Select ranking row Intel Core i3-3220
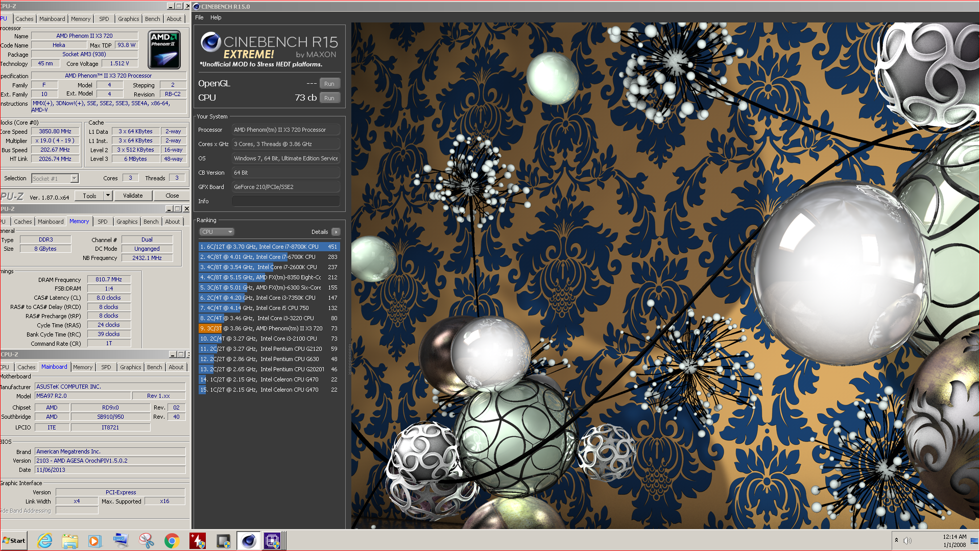 269,318
